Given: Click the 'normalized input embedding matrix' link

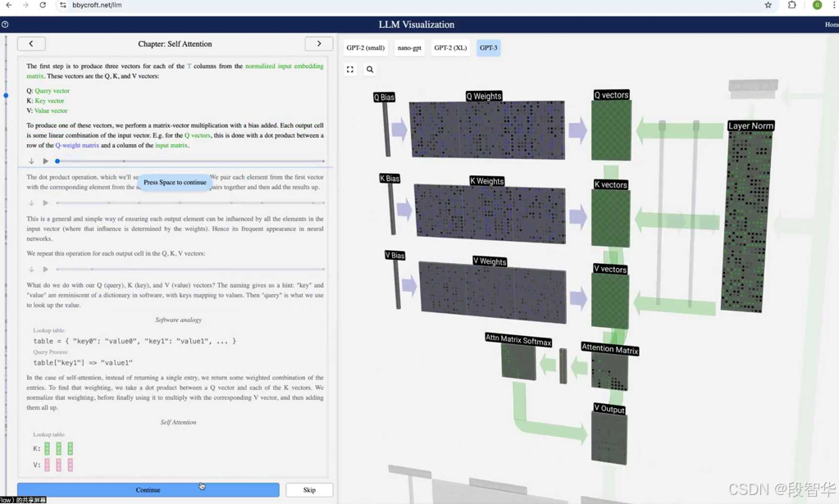Looking at the screenshot, I should click(x=284, y=66).
